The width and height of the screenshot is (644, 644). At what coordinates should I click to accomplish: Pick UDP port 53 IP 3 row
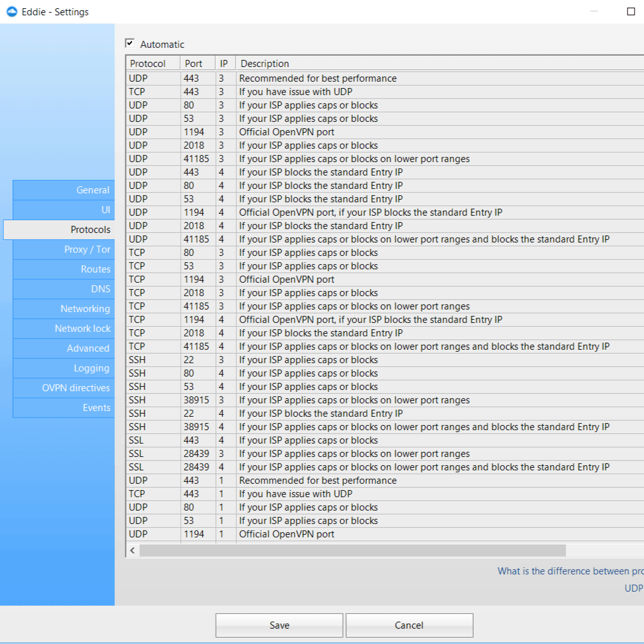click(385, 119)
